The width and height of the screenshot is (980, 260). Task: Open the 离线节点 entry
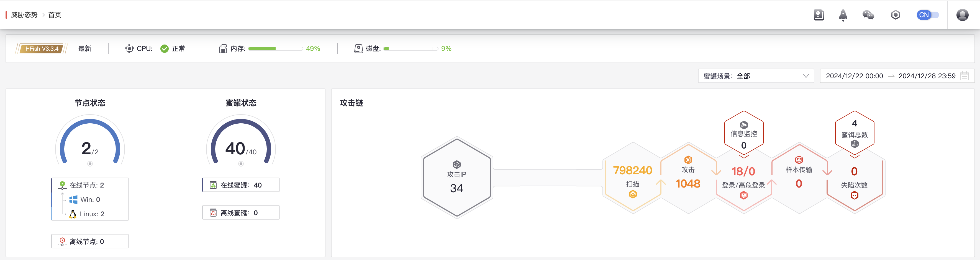point(90,241)
